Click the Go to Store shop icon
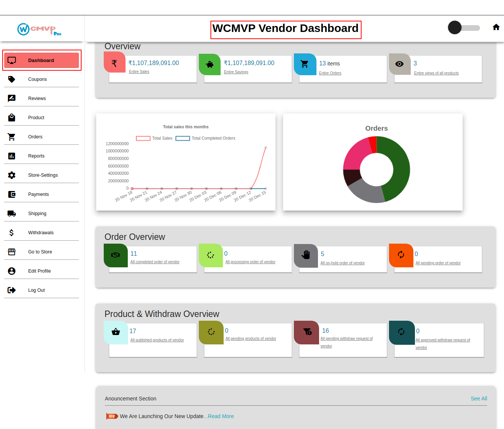 (x=12, y=252)
